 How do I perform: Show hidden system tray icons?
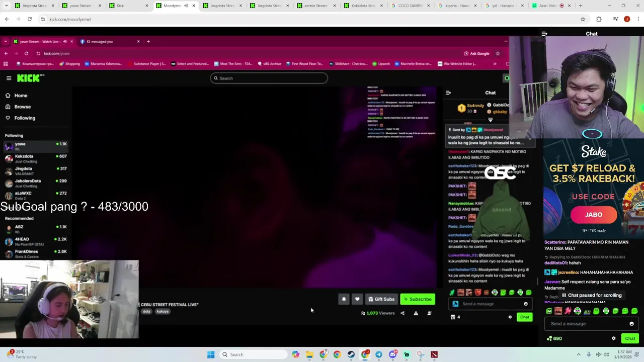click(x=579, y=354)
